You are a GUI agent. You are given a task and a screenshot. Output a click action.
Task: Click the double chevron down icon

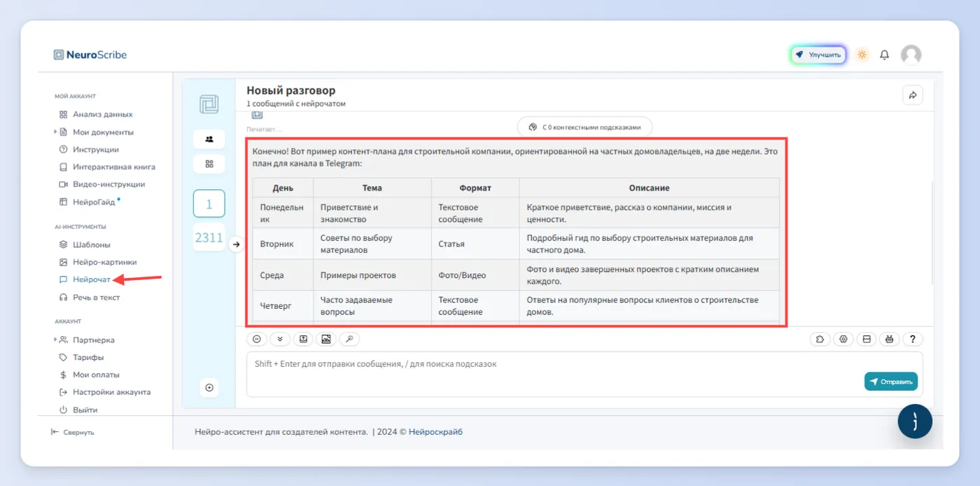point(279,339)
